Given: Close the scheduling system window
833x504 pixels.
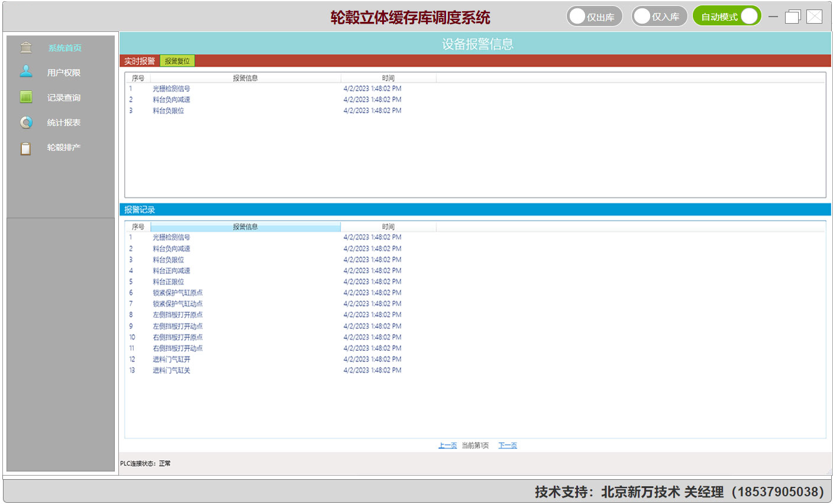Looking at the screenshot, I should [x=815, y=17].
